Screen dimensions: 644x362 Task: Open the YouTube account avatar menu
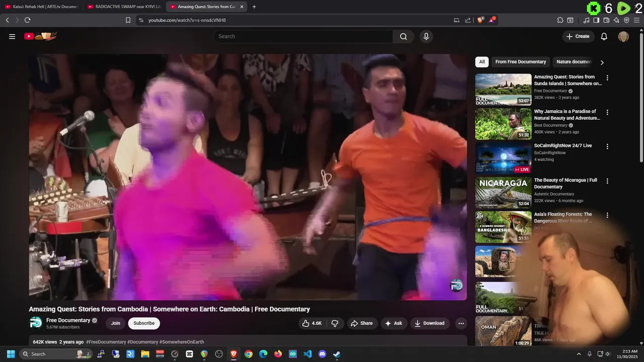pos(623,36)
